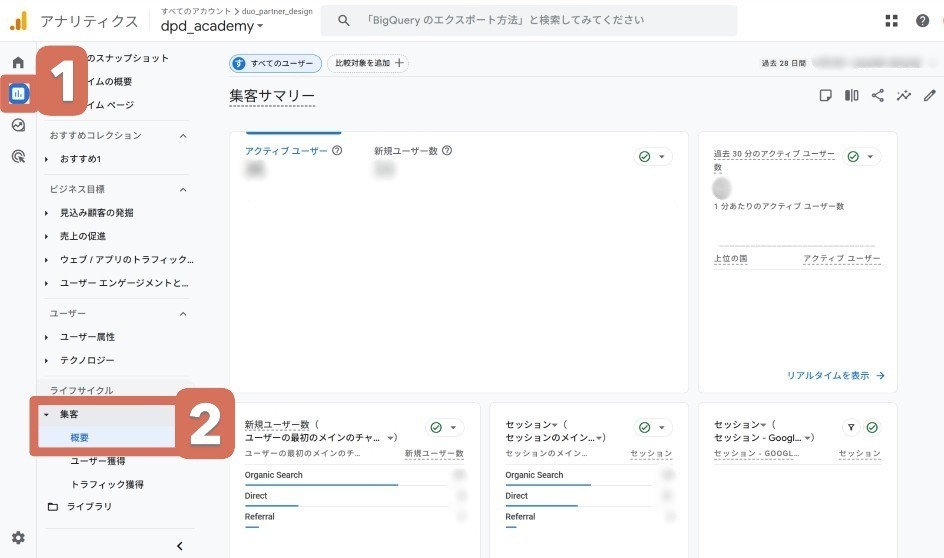Click the share report icon
The image size is (944, 558).
(x=878, y=96)
